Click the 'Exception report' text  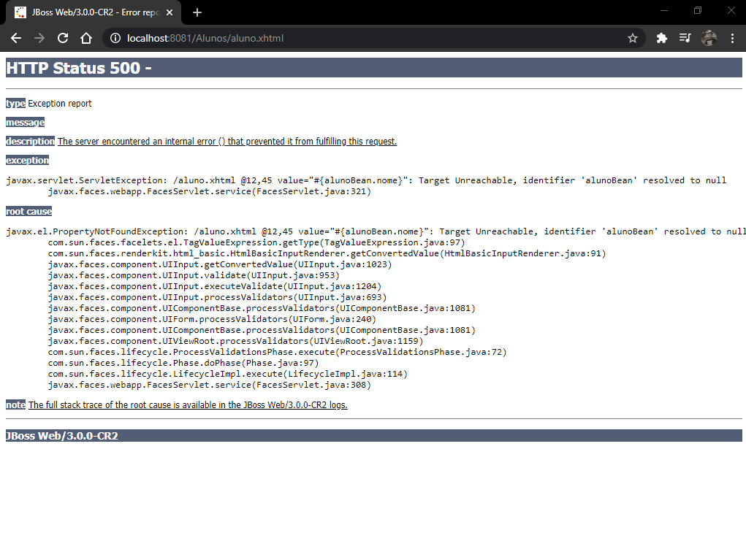[59, 104]
